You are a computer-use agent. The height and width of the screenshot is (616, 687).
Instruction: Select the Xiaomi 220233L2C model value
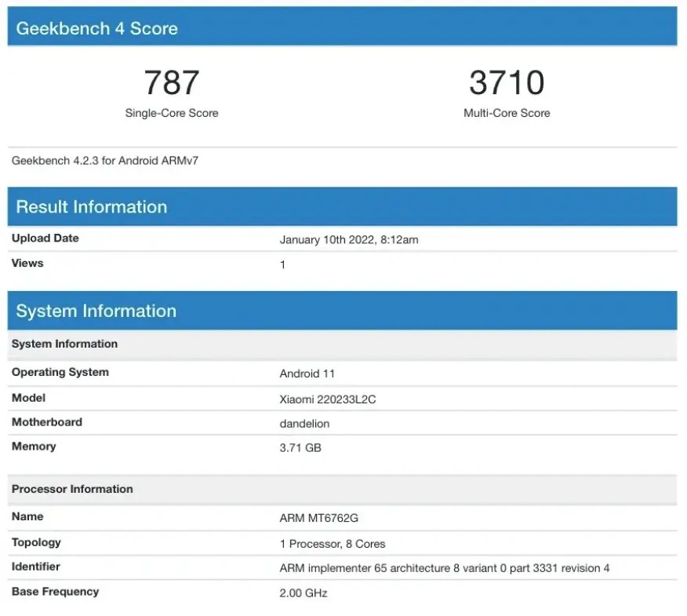(x=328, y=399)
